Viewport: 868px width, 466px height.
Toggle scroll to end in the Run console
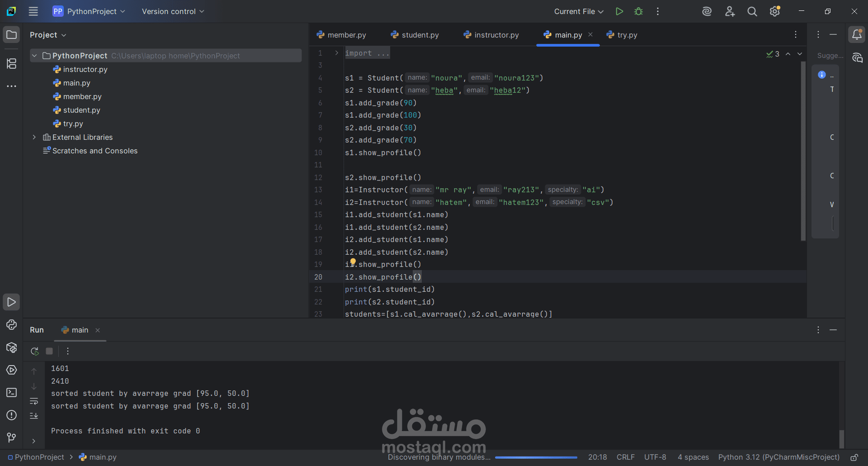point(34,416)
